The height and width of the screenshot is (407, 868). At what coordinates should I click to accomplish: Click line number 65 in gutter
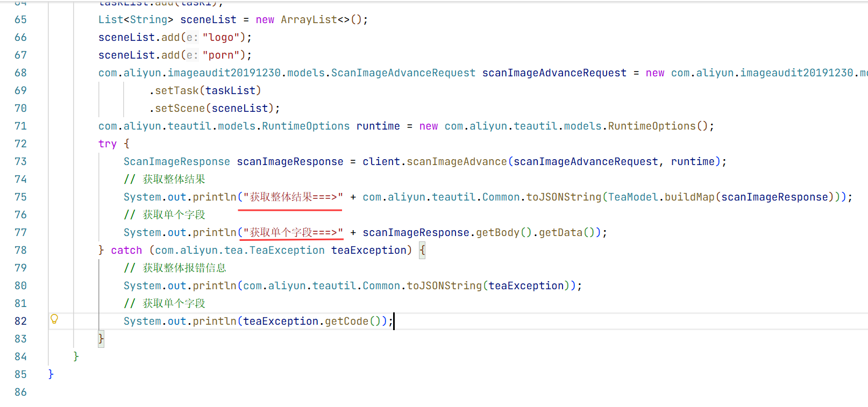20,20
